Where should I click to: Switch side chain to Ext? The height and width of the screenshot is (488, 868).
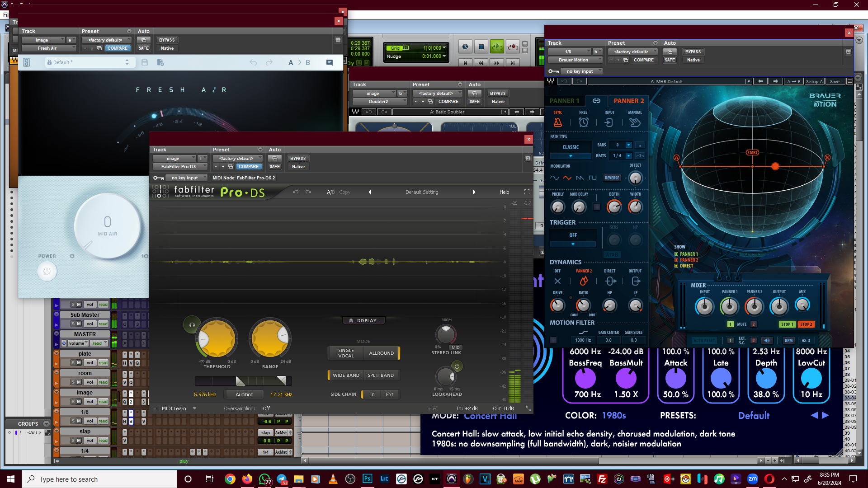(x=389, y=394)
